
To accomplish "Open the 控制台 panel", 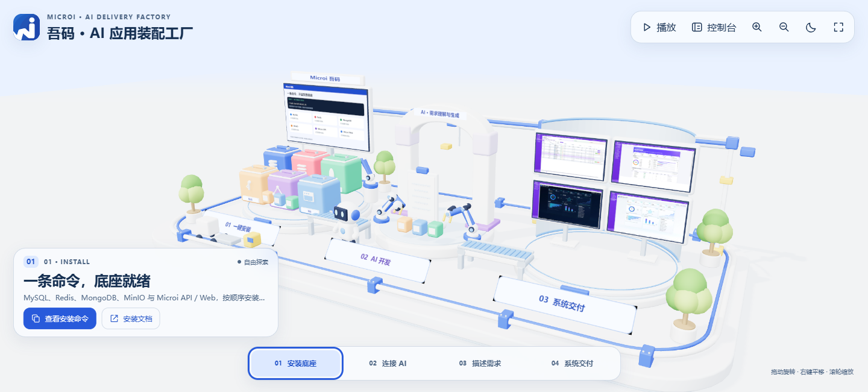I will [x=714, y=27].
